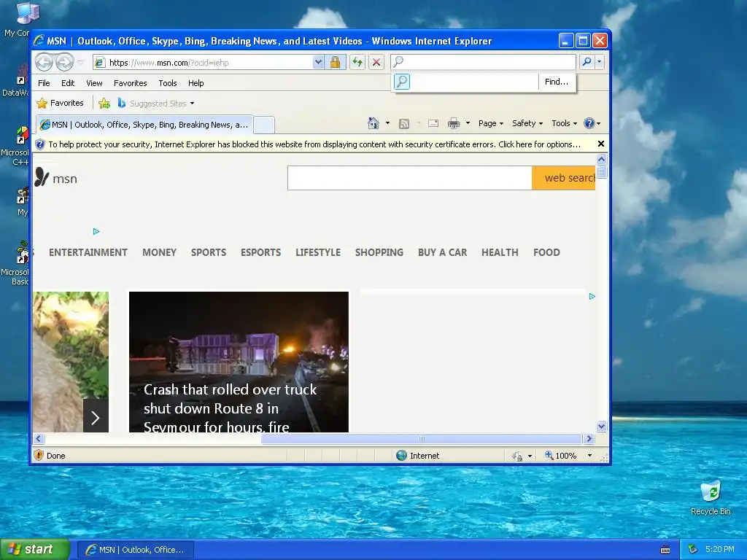
Task: Click the Read Mail envelope icon
Action: click(433, 123)
